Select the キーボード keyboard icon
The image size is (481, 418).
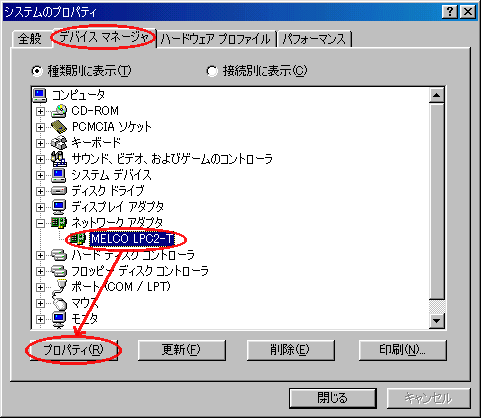click(x=59, y=143)
